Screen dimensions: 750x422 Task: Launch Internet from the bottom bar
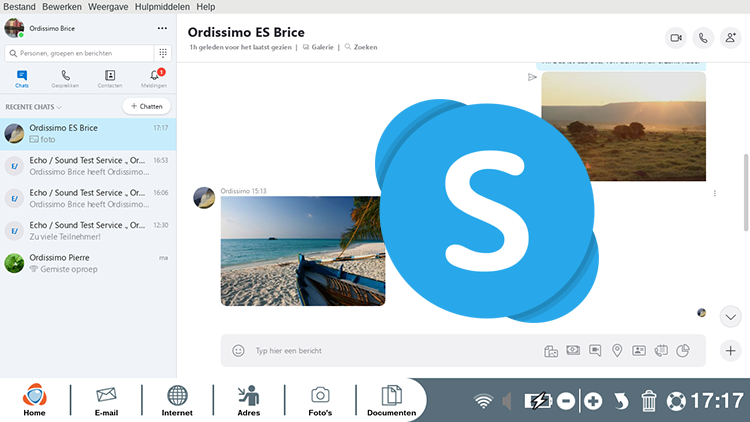click(x=177, y=400)
